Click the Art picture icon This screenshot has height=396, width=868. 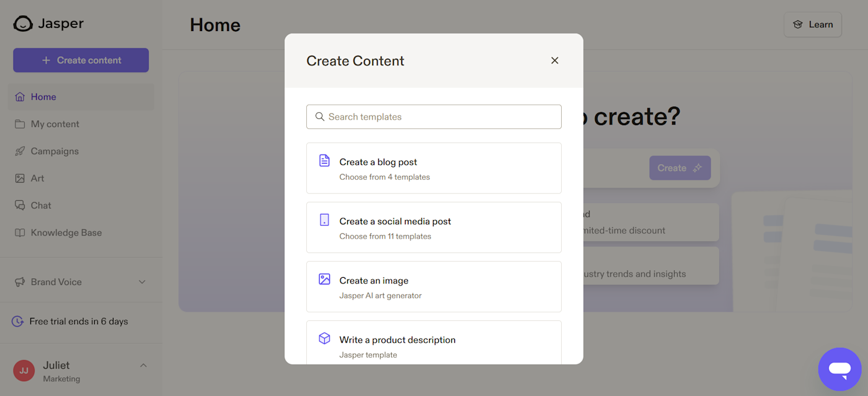click(x=20, y=178)
